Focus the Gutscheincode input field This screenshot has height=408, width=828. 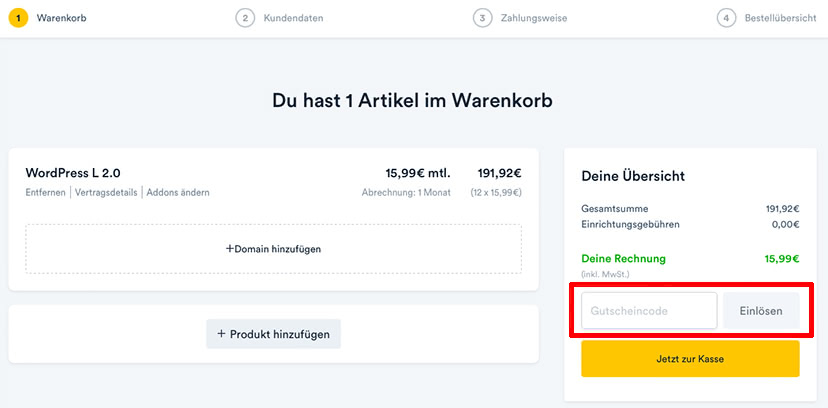coord(649,311)
